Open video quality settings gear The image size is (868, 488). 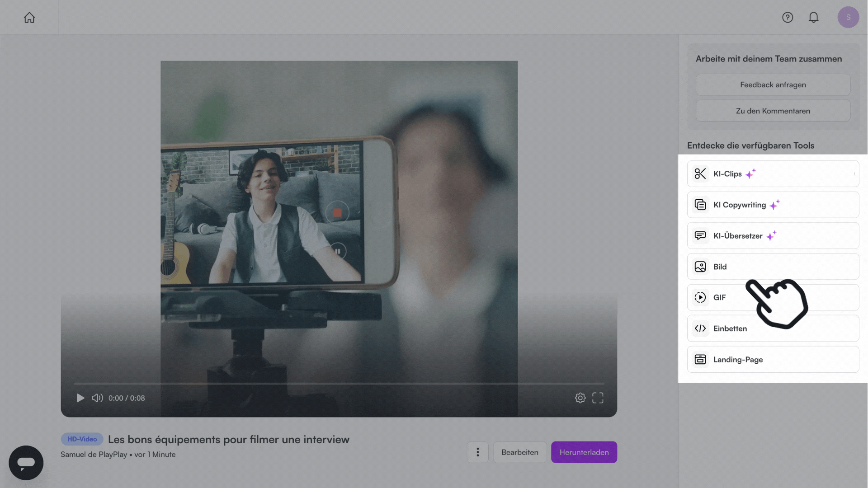[x=580, y=398]
